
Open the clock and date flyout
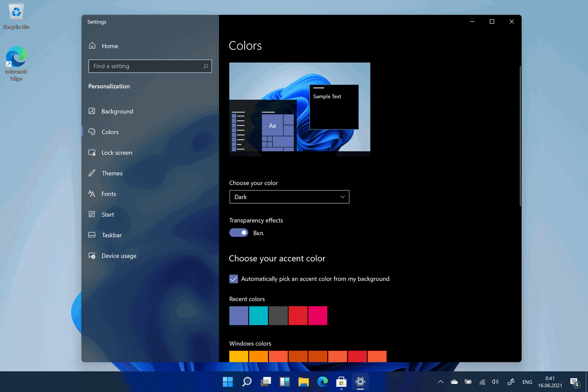coord(550,382)
